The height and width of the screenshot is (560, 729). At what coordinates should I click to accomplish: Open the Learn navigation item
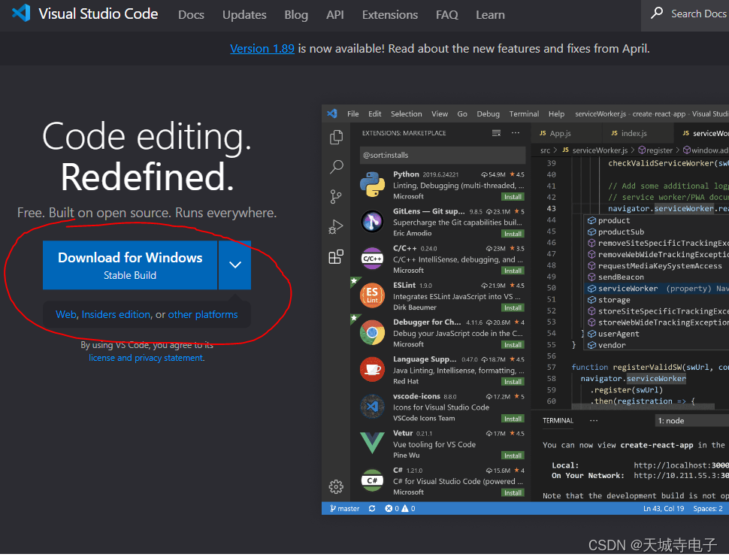coord(490,15)
